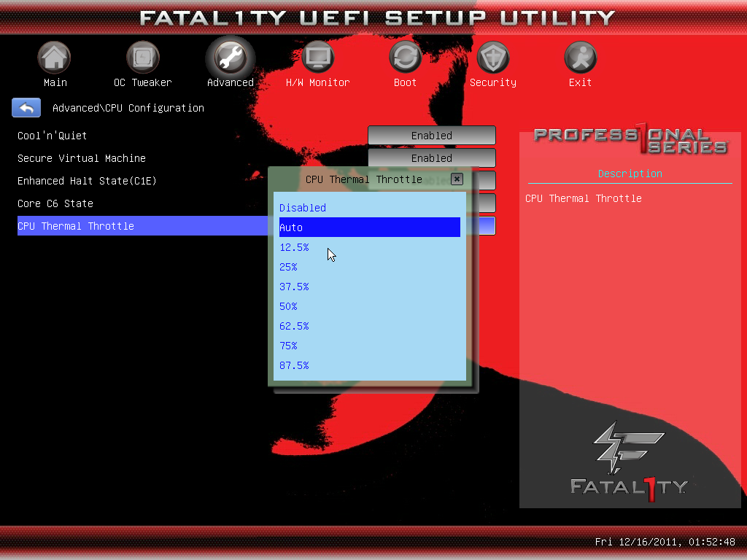Close the CPU Thermal Throttle popup

pyautogui.click(x=457, y=179)
